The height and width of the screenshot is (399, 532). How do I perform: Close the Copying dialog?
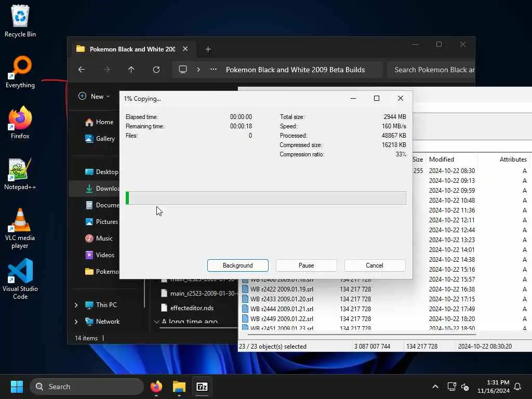coord(401,98)
